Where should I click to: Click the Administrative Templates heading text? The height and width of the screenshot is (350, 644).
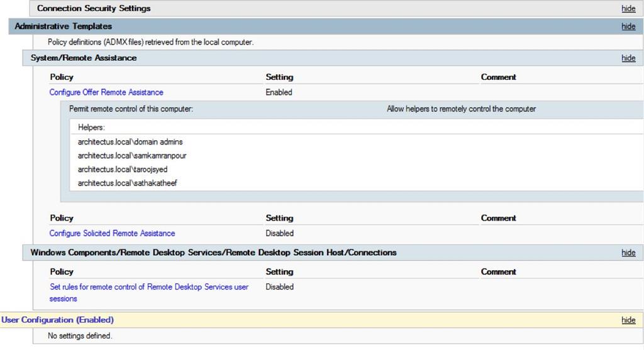(63, 26)
